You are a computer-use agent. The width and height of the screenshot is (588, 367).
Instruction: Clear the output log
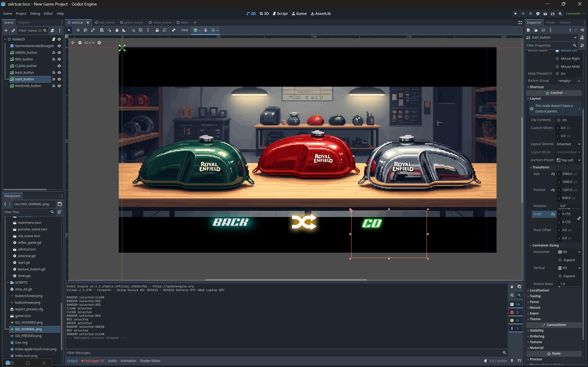click(x=512, y=286)
